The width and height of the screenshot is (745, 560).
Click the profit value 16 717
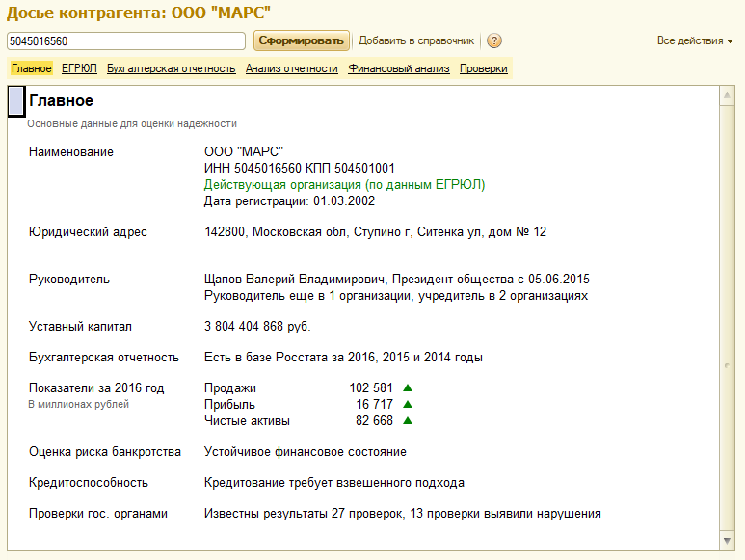point(374,404)
